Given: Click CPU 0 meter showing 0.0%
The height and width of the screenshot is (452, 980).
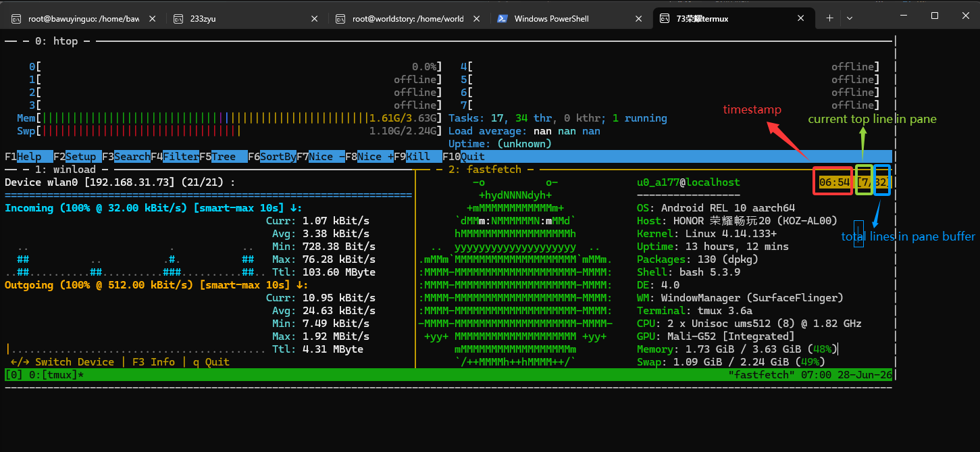Looking at the screenshot, I should coord(236,67).
